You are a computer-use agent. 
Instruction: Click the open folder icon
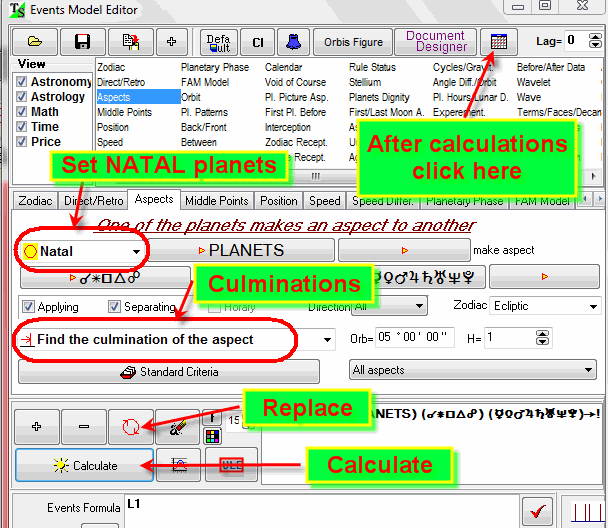[x=35, y=41]
